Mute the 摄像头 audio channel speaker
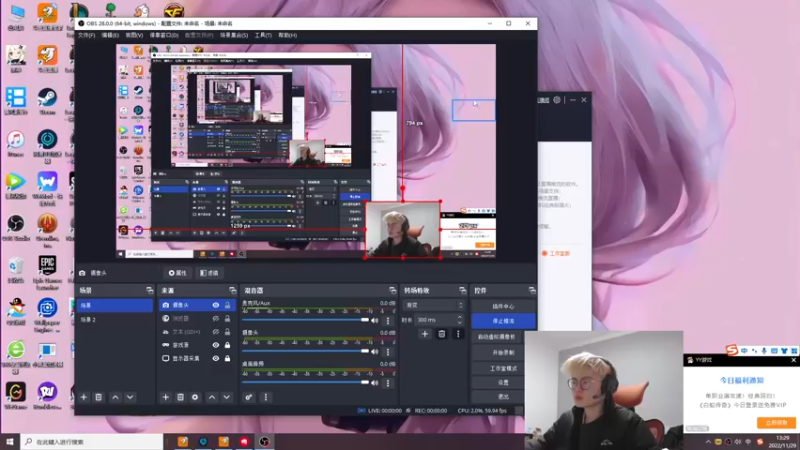This screenshot has width=800, height=450. [x=375, y=352]
